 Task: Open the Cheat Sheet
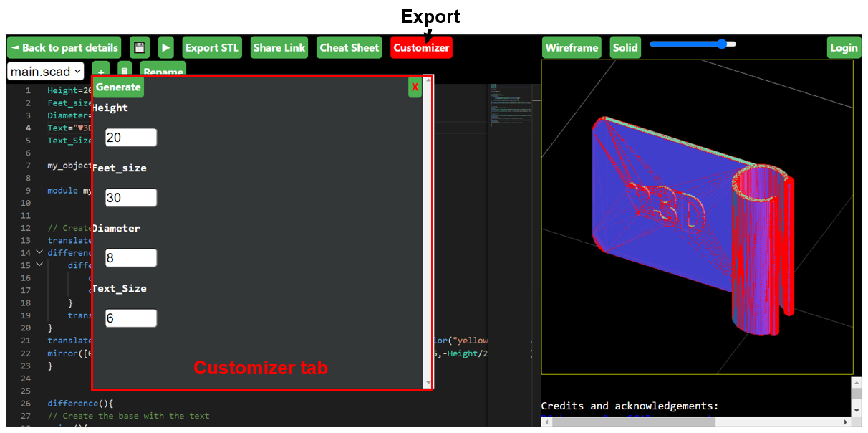click(x=349, y=47)
